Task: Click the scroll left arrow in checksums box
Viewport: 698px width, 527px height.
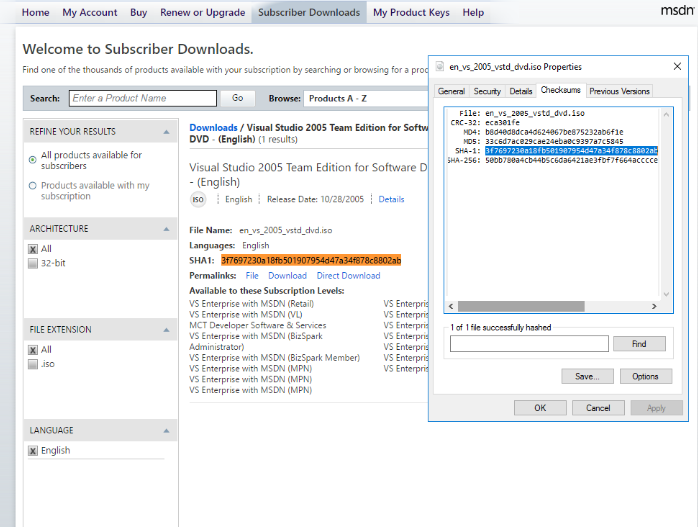Action: pyautogui.click(x=451, y=306)
